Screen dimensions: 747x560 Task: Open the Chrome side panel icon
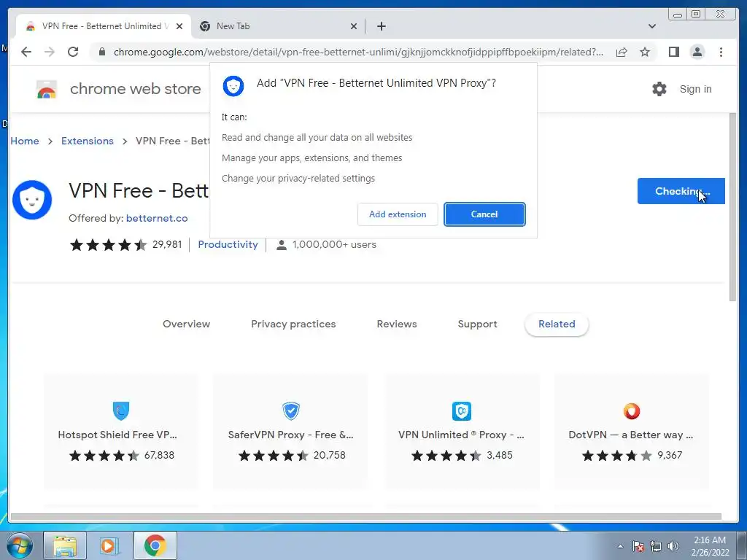click(673, 52)
